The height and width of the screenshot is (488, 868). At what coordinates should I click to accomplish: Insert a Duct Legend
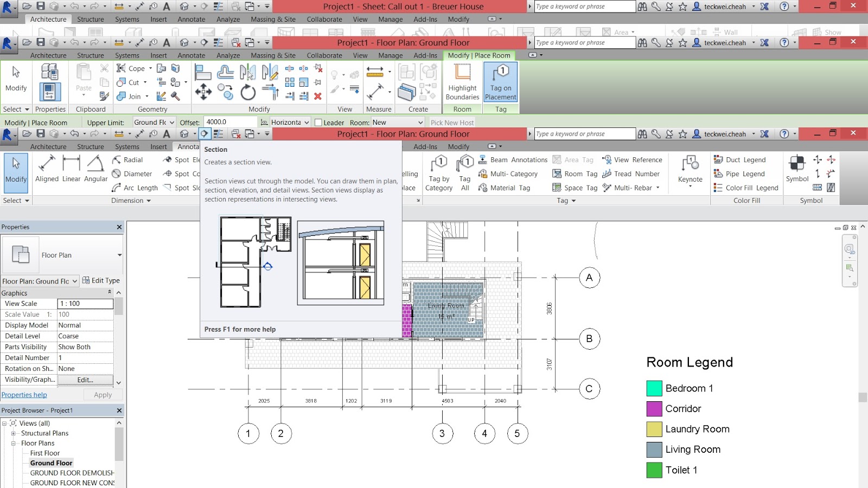pos(739,160)
